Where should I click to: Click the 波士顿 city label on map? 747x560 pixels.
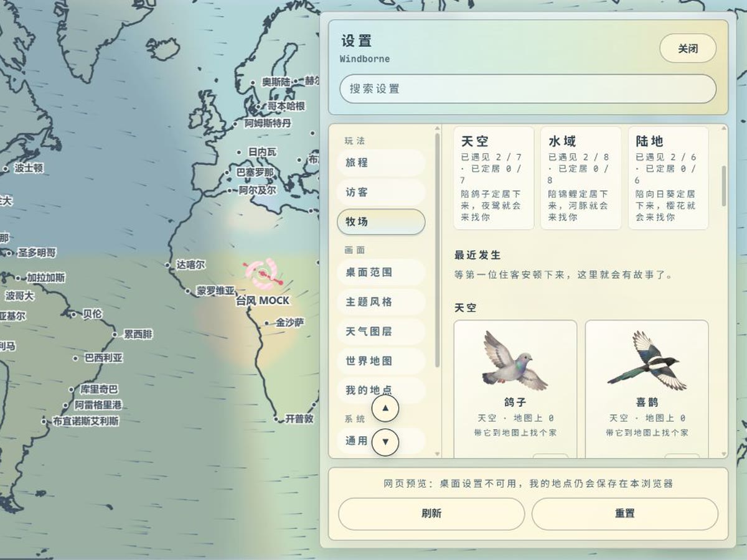(29, 168)
